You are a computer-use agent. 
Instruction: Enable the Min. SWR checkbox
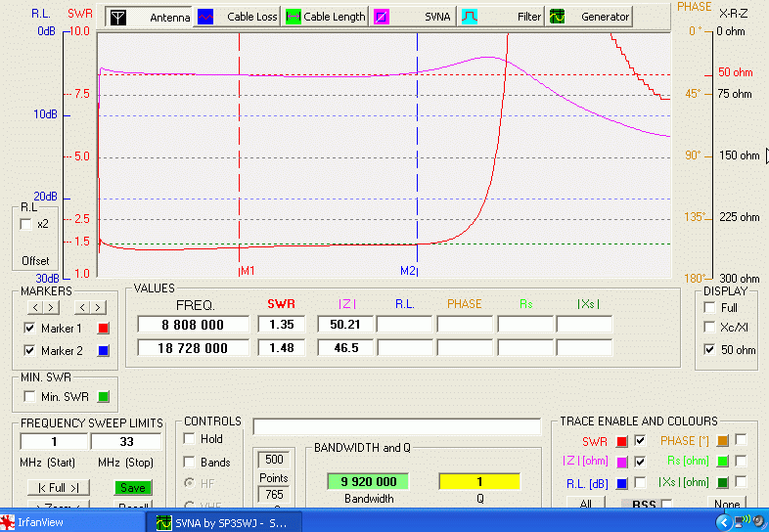pos(29,396)
